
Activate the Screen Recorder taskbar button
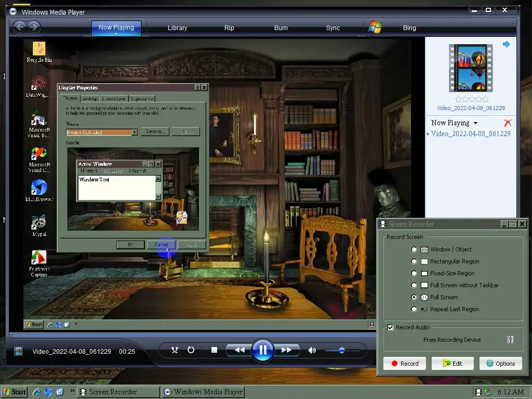pyautogui.click(x=118, y=392)
